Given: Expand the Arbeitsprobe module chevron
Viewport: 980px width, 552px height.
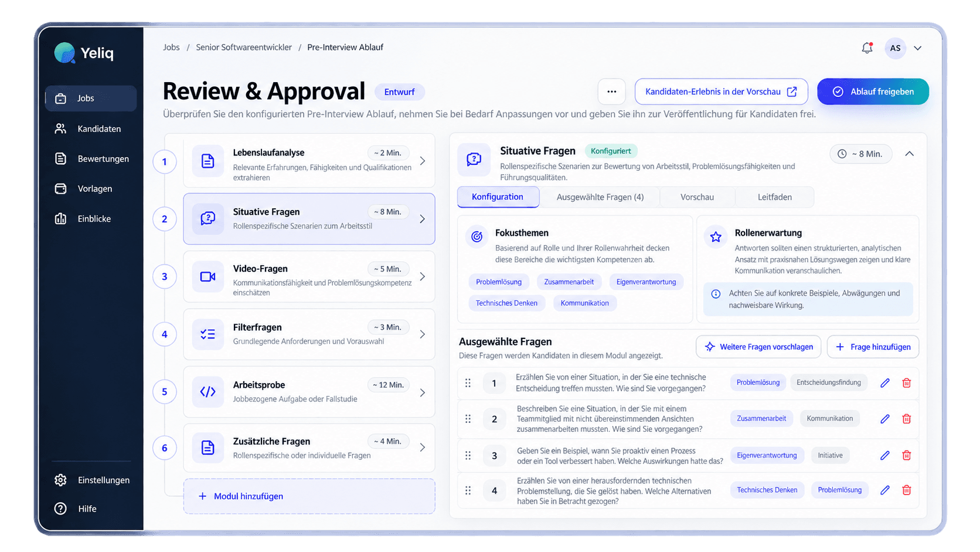Looking at the screenshot, I should pyautogui.click(x=423, y=392).
